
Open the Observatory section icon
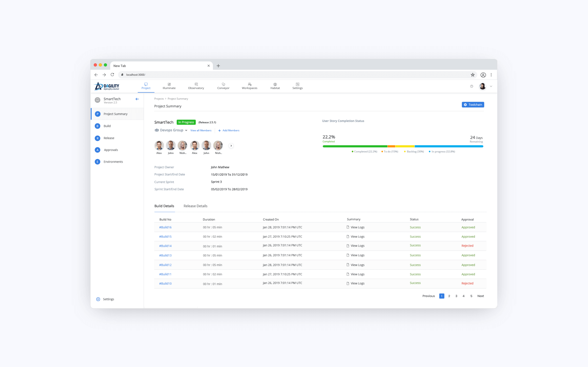[196, 84]
